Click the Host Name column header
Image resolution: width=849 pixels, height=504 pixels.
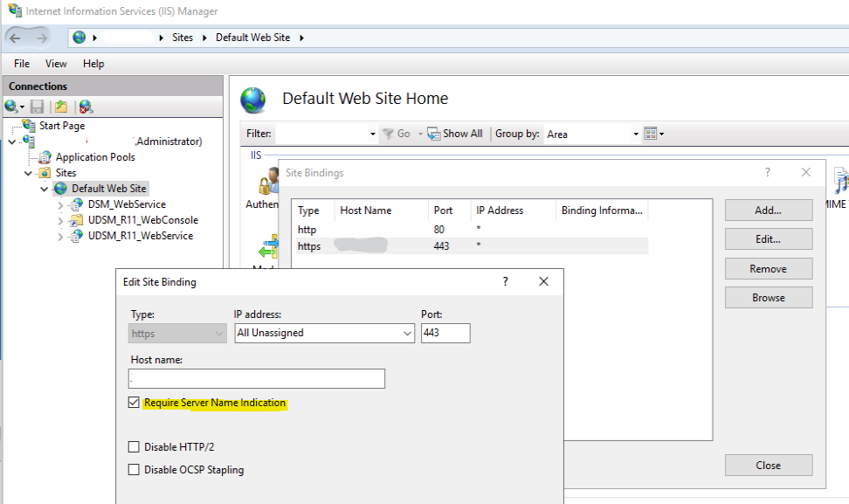382,211
